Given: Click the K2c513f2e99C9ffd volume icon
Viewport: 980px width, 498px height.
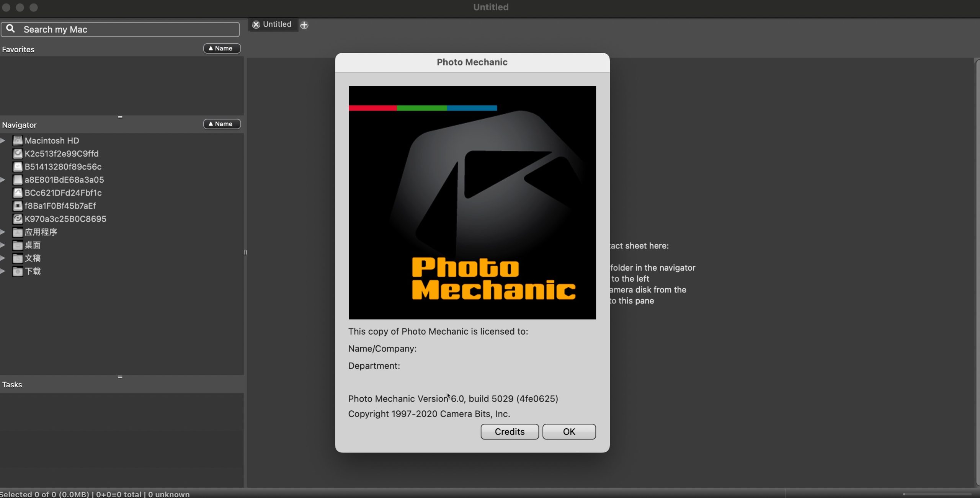Looking at the screenshot, I should coord(18,153).
